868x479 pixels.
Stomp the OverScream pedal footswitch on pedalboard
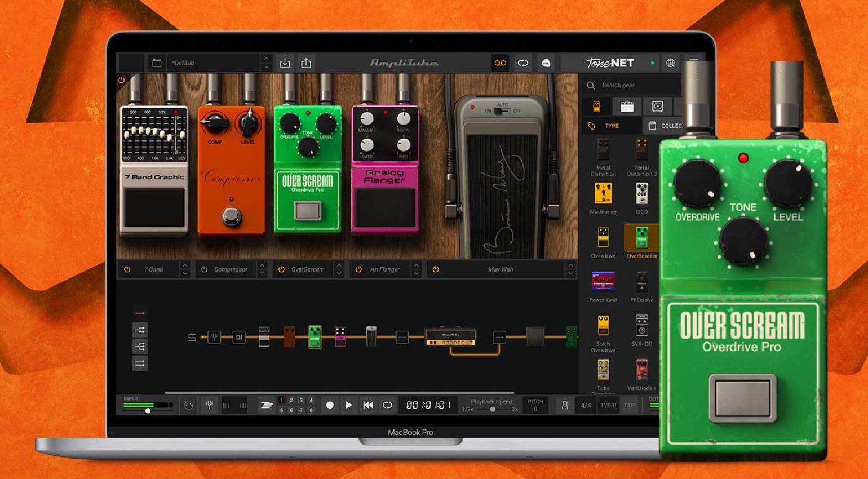click(x=307, y=211)
